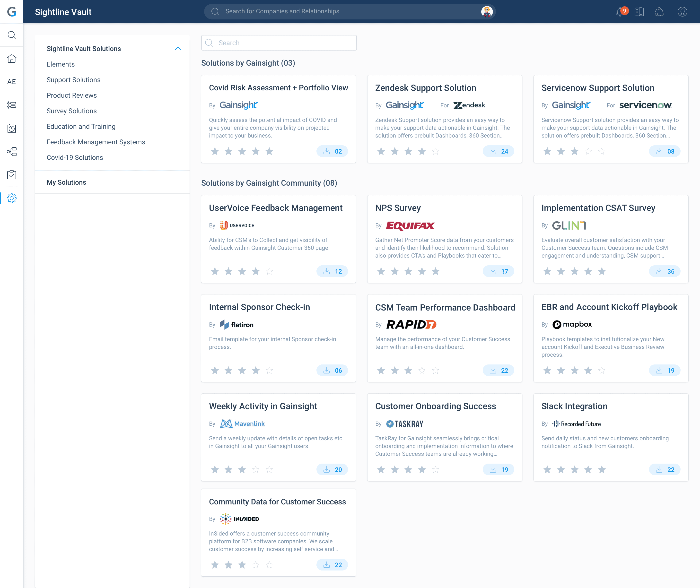
Task: Open the community support icon in header
Action: [x=659, y=12]
